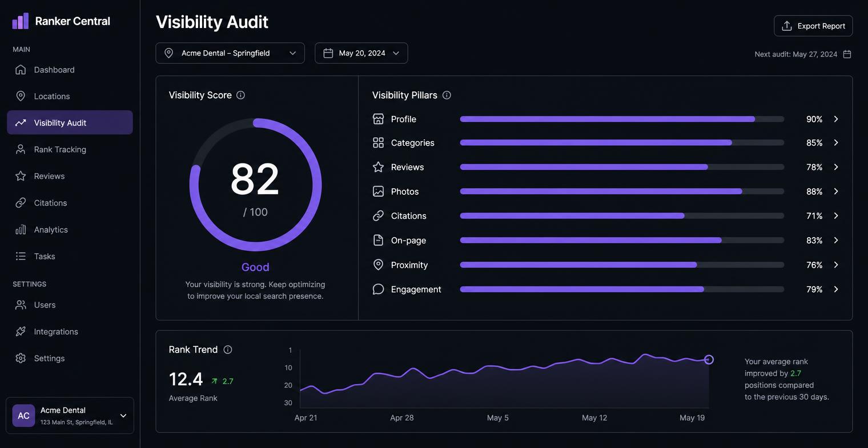Click the Analytics bar chart icon

click(x=21, y=230)
